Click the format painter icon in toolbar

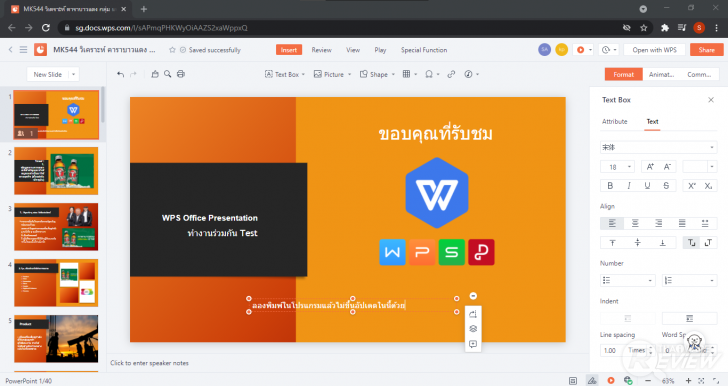coord(155,74)
